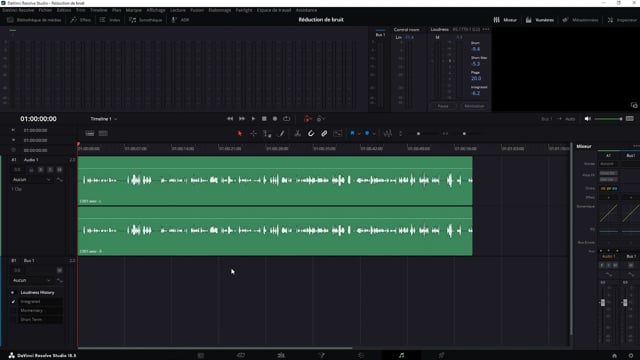Open the Bibliothèque de médias panel
Screen dimensions: 640x360
(34, 20)
